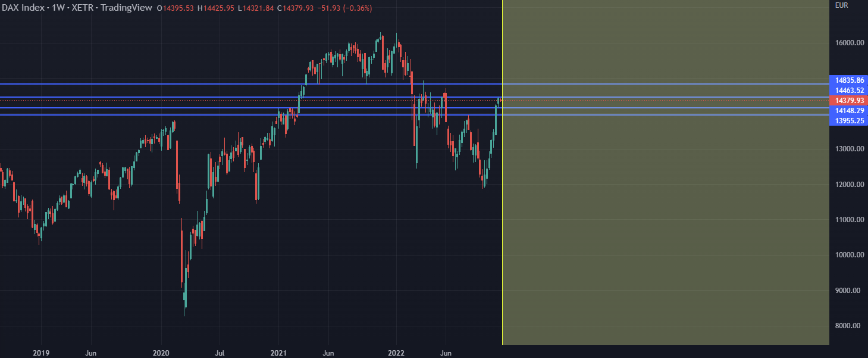Click the 13955.25 price label
Viewport: 868px width, 358px height.
[848, 121]
